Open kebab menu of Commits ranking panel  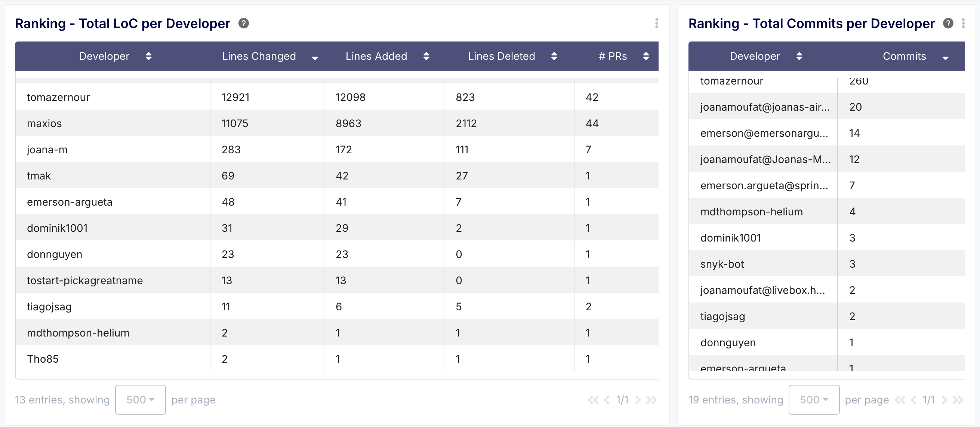963,24
